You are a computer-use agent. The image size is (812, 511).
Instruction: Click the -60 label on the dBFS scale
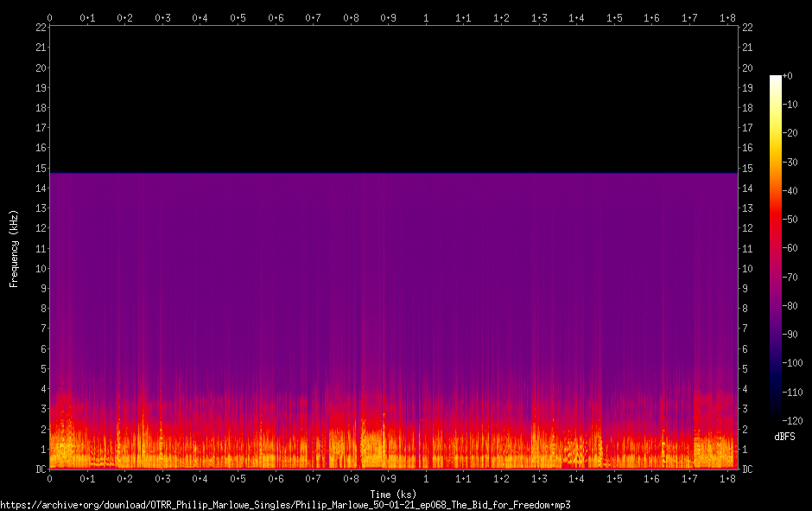tap(790, 248)
